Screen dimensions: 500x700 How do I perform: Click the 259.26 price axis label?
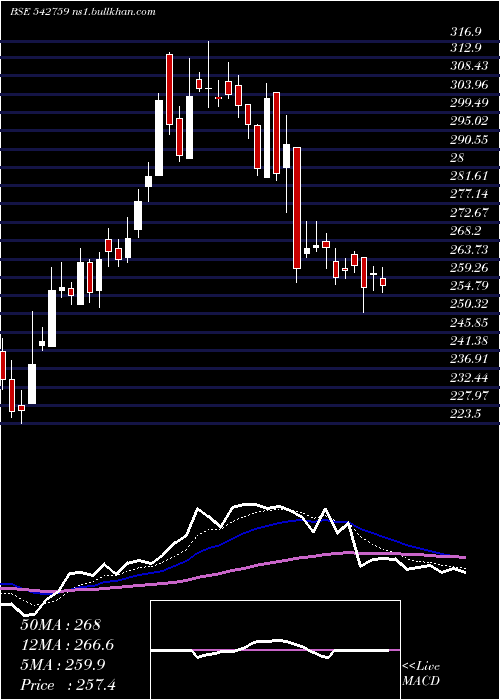pyautogui.click(x=469, y=267)
